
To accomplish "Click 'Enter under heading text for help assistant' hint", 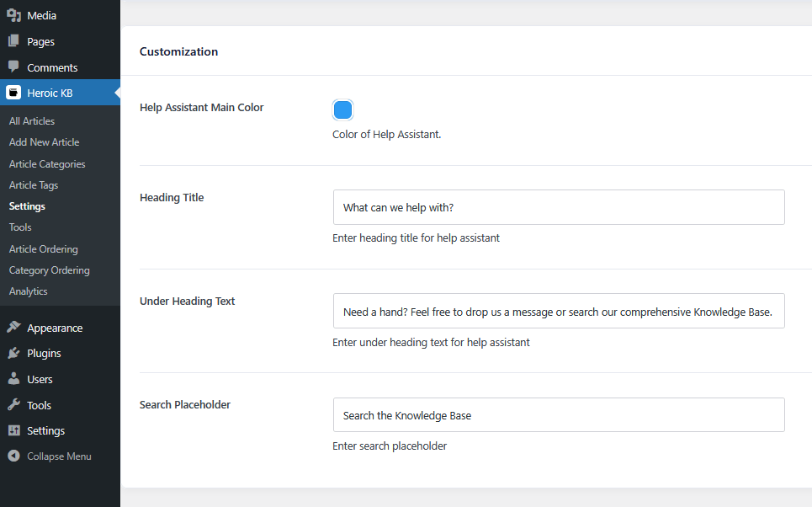I will point(431,342).
